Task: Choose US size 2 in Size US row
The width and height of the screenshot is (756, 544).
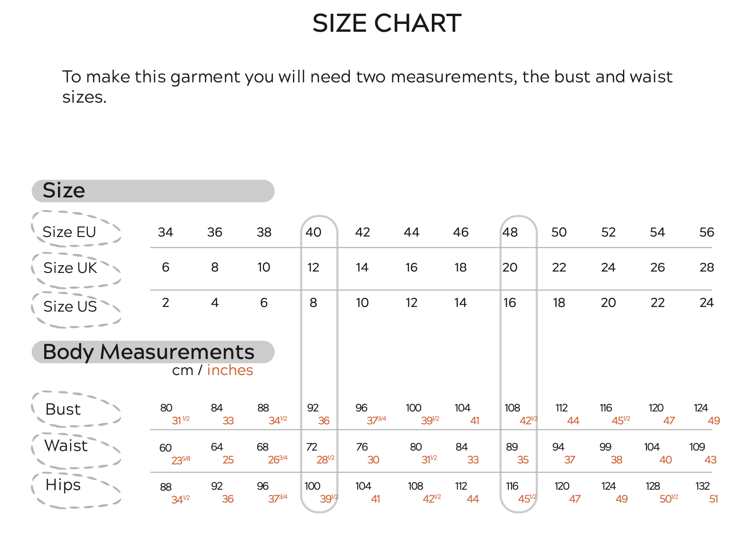Action: [x=166, y=303]
